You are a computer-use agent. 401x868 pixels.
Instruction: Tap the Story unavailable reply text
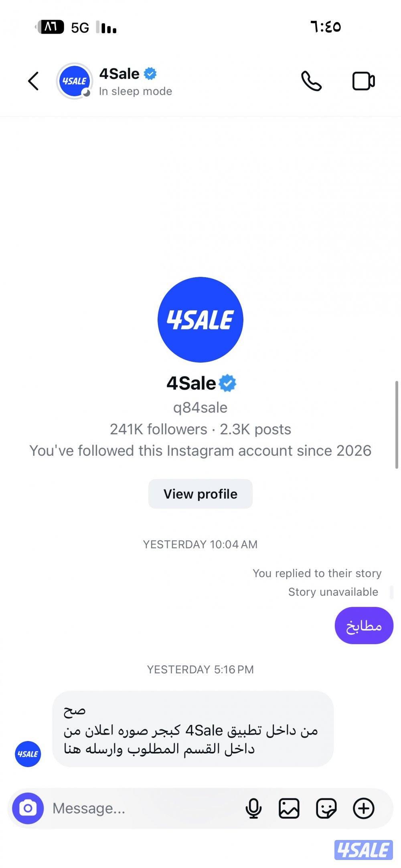333,592
